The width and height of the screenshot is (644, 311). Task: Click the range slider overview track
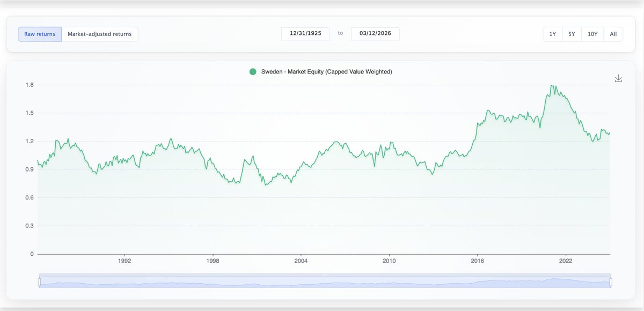click(325, 282)
